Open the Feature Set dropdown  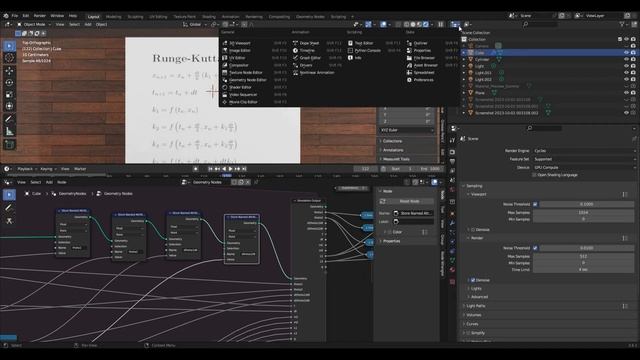584,159
